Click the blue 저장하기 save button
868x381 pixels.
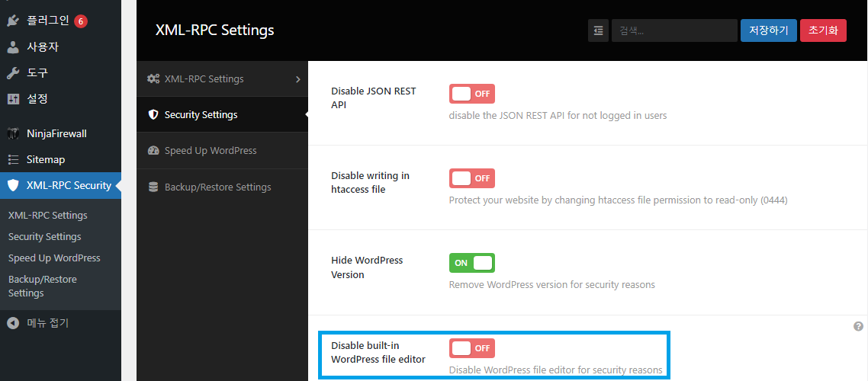769,30
